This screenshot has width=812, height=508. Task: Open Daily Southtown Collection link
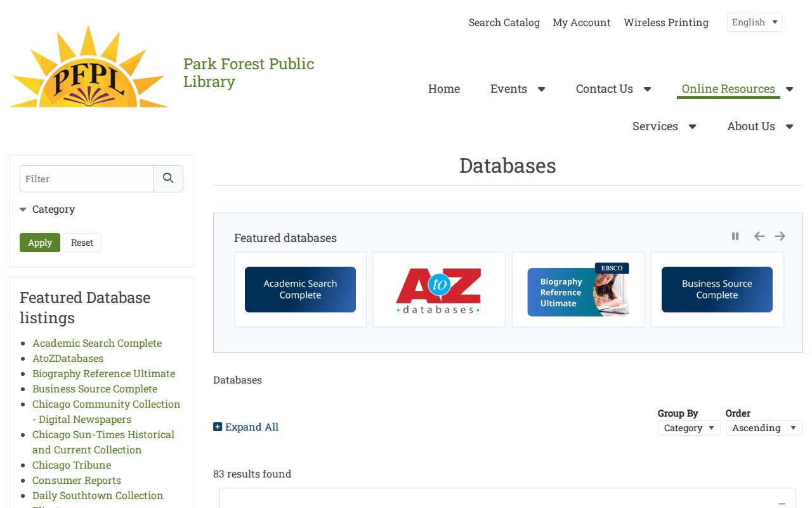pyautogui.click(x=98, y=495)
